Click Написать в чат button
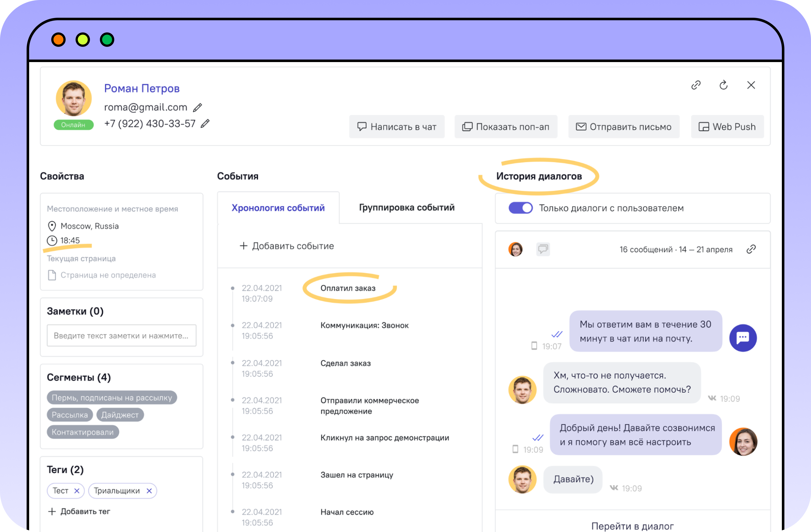Screen dimensions: 811x532 [x=397, y=127]
